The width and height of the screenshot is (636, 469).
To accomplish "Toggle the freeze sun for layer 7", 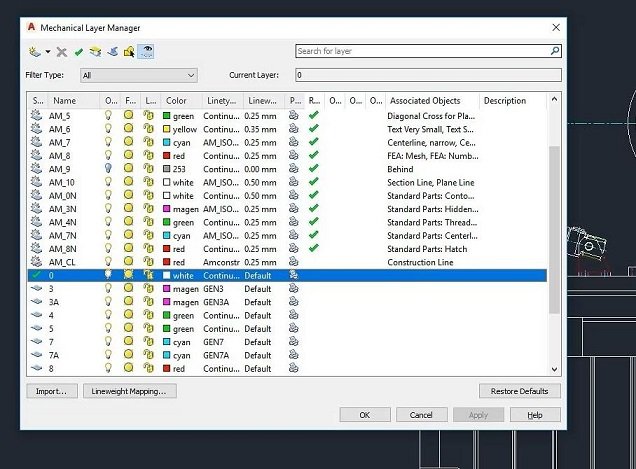I will tap(129, 341).
